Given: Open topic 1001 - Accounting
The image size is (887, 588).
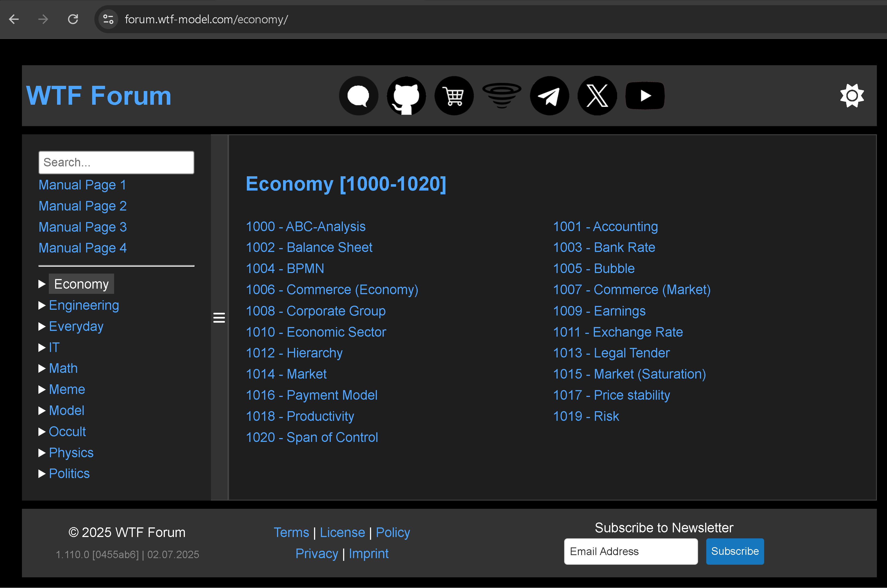Looking at the screenshot, I should (x=605, y=226).
